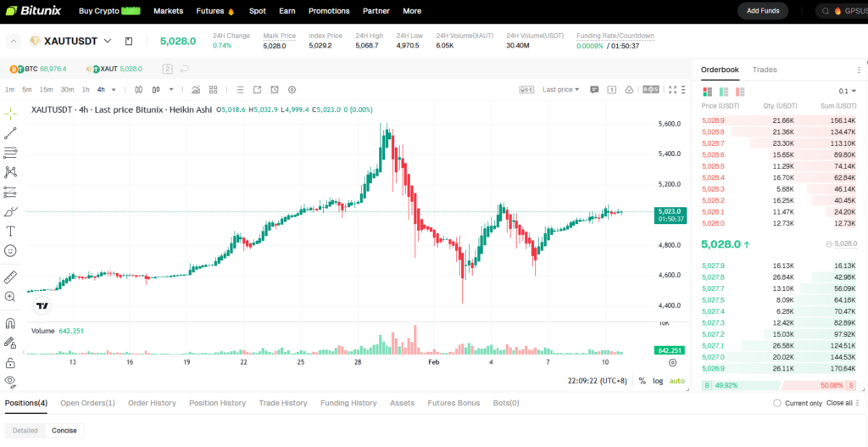Toggle magnet mode for drawings
868x447 pixels.
(11, 323)
